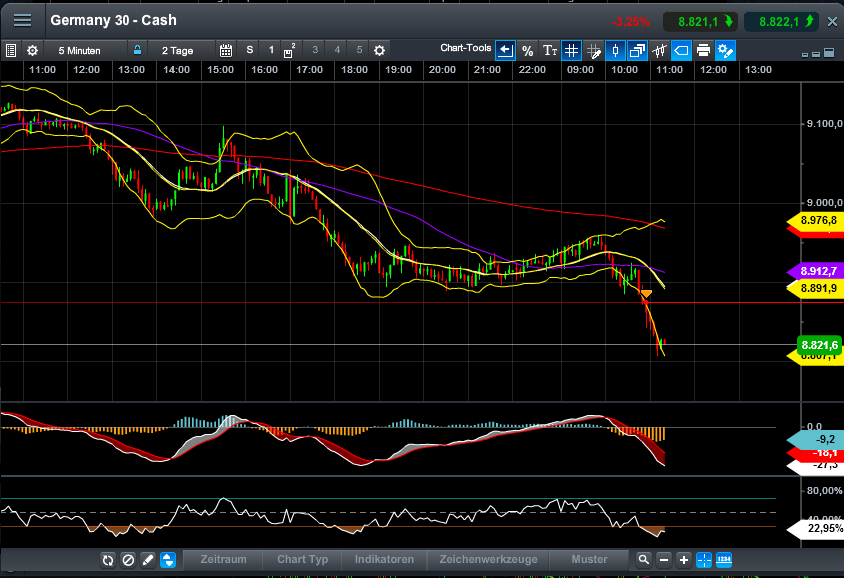
Task: Open the hamburger main menu
Action: click(21, 20)
